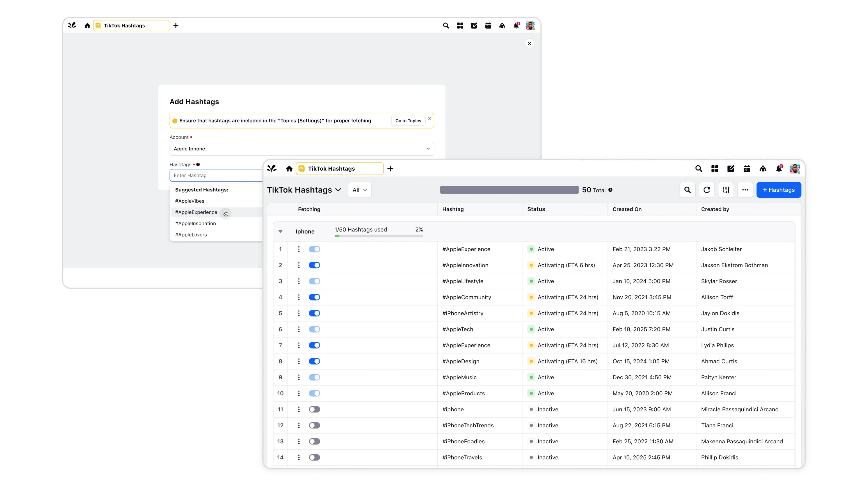Screen dimensions: 868x486
Task: Select the TikTok Hashtags tab in front window
Action: point(339,169)
